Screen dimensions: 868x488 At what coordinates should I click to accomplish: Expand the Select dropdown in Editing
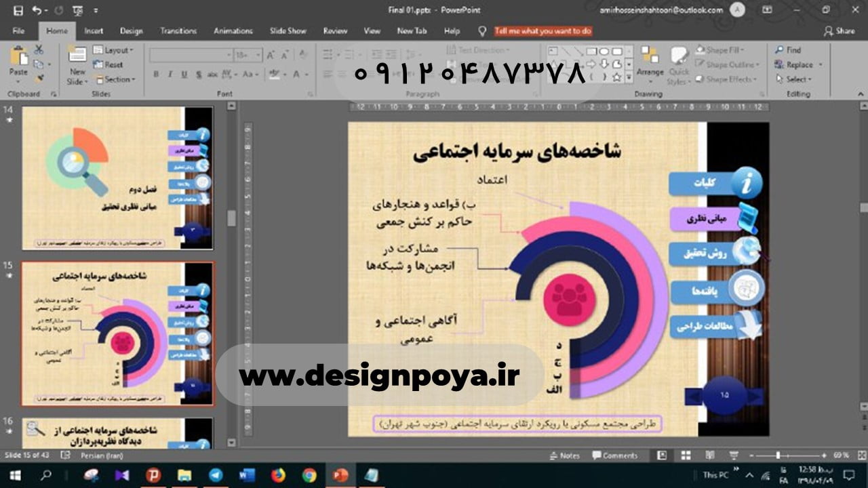coord(798,79)
